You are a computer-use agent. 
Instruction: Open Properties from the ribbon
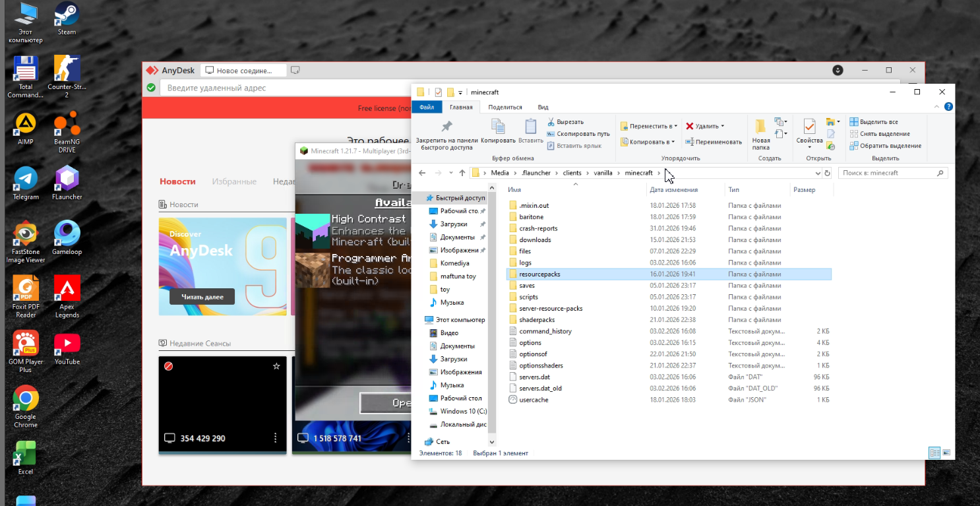[x=809, y=127]
